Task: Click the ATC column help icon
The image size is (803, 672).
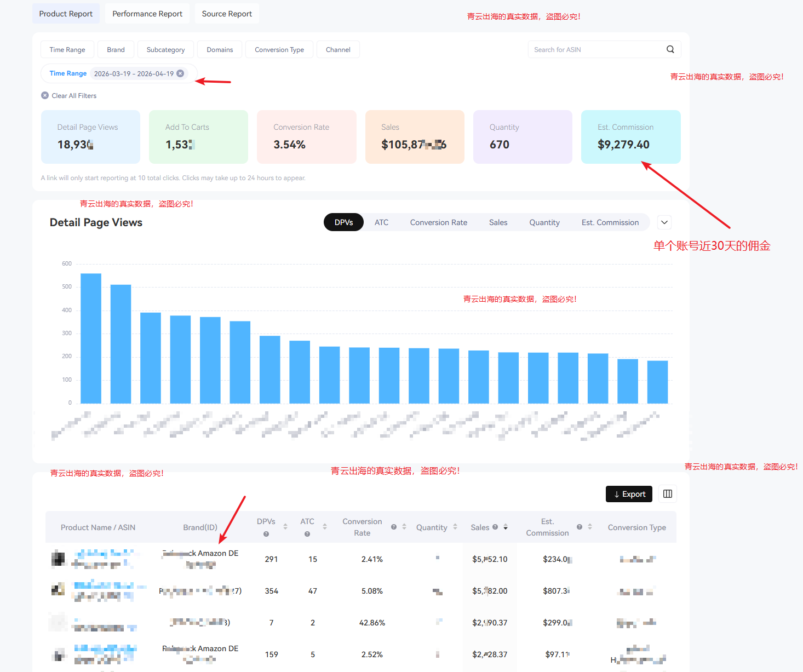Action: (x=307, y=534)
